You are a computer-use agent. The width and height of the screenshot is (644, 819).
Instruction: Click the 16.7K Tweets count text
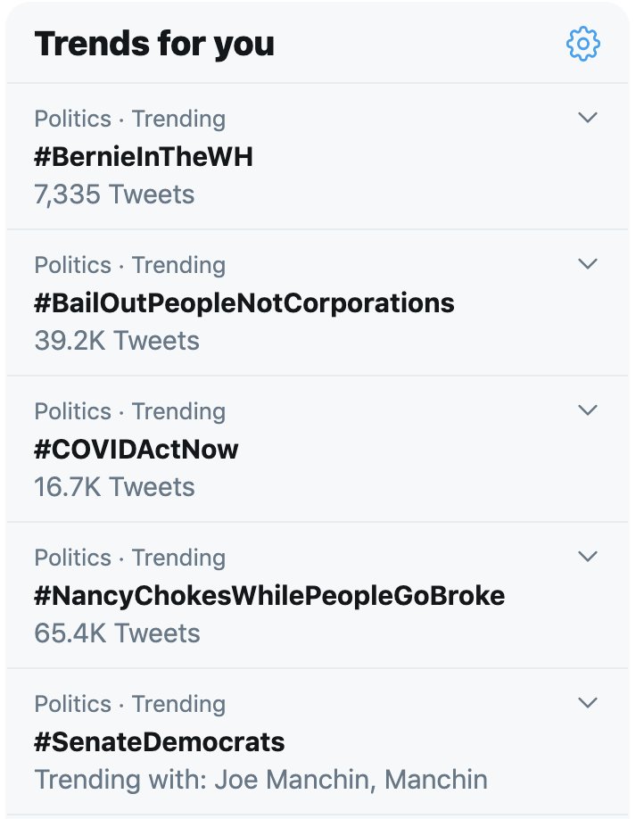point(114,487)
